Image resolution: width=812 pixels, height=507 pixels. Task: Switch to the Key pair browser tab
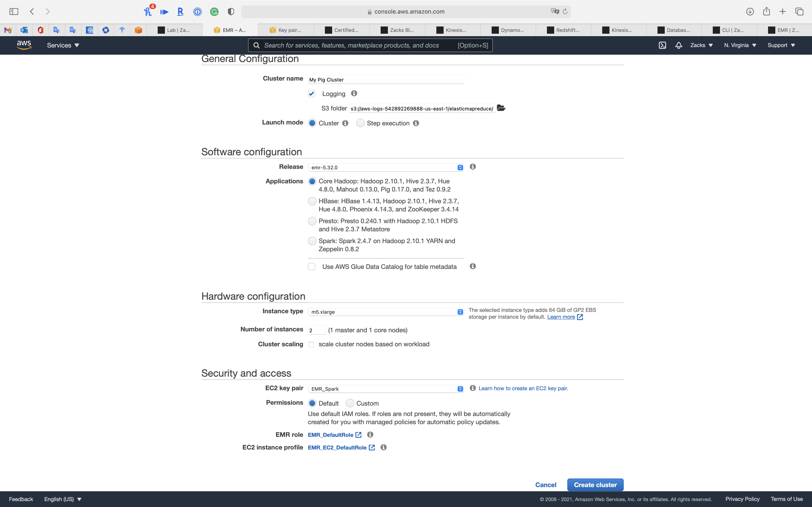coord(286,30)
